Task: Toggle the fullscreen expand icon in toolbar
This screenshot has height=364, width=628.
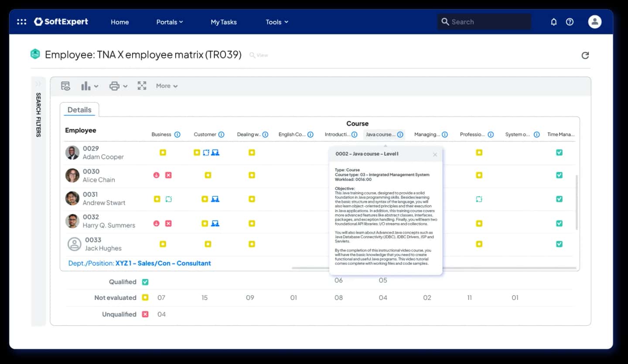Action: [x=142, y=86]
